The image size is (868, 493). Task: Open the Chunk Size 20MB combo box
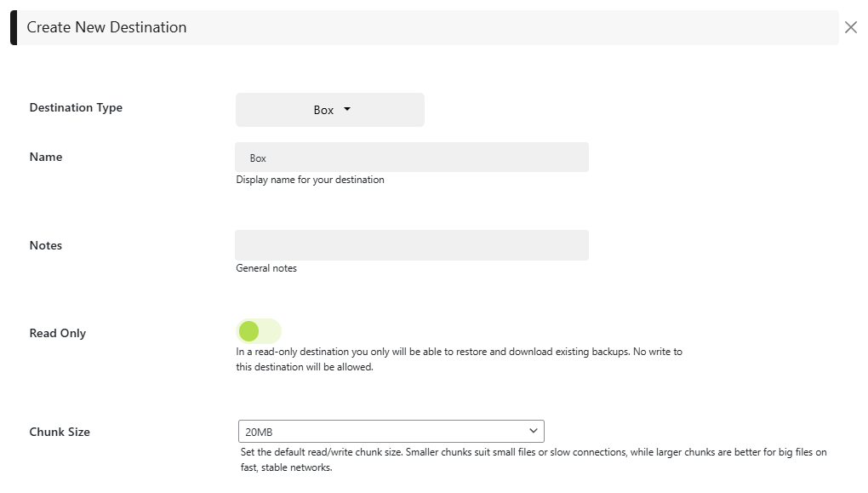[391, 431]
